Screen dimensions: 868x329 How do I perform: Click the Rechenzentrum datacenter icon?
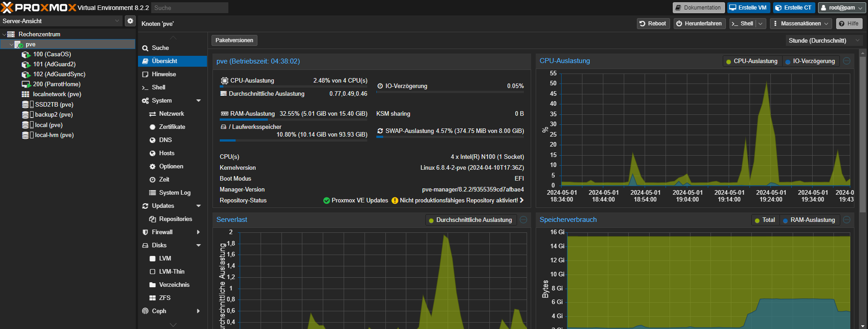click(x=11, y=34)
